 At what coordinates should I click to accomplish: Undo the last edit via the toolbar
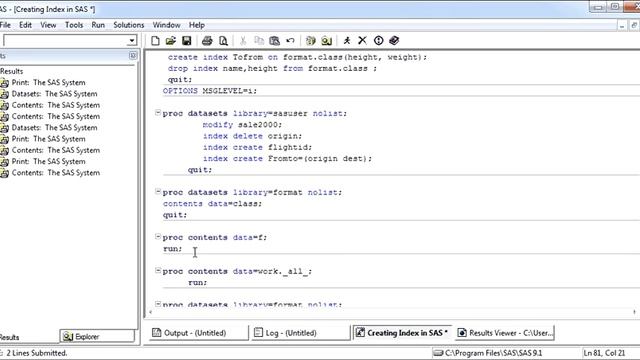(x=290, y=40)
